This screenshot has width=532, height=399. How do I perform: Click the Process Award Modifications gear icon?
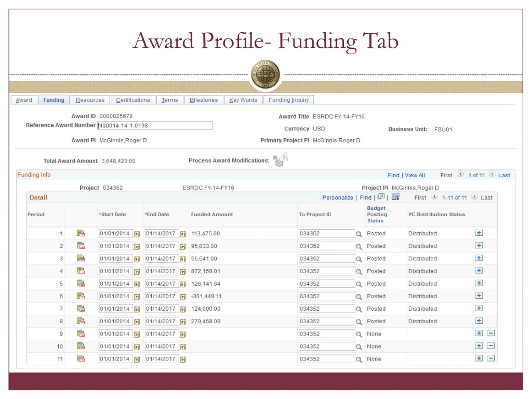[x=280, y=160]
